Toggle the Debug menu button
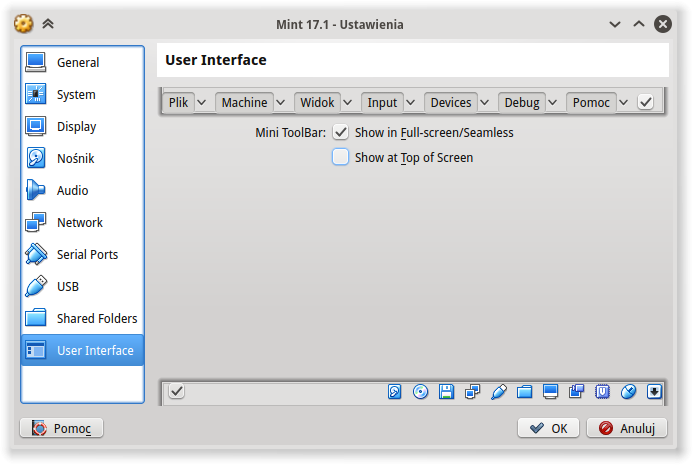Viewport: 693px width, 465px height. [x=522, y=103]
